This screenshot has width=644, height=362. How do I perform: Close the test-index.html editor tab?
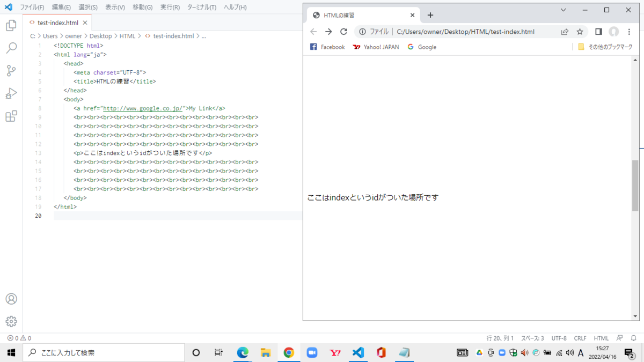(x=85, y=23)
